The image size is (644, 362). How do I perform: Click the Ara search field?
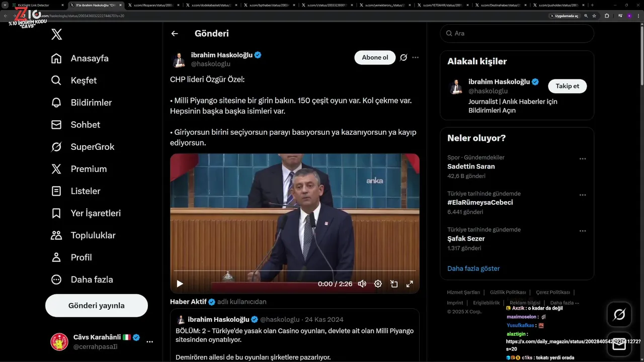pos(517,33)
